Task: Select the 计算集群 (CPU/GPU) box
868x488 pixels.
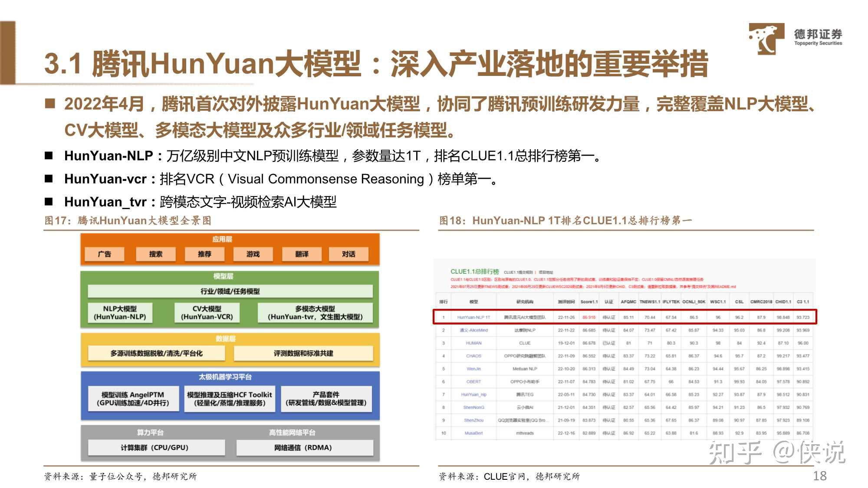Action: 156,448
